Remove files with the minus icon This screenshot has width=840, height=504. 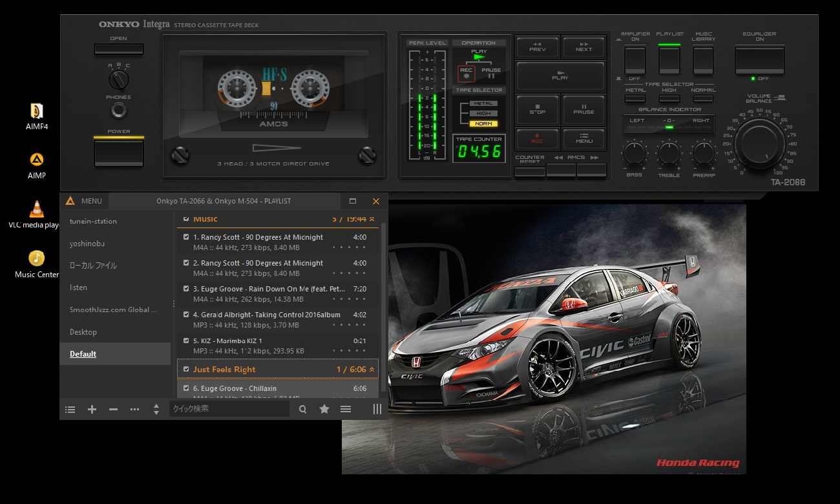coord(113,409)
